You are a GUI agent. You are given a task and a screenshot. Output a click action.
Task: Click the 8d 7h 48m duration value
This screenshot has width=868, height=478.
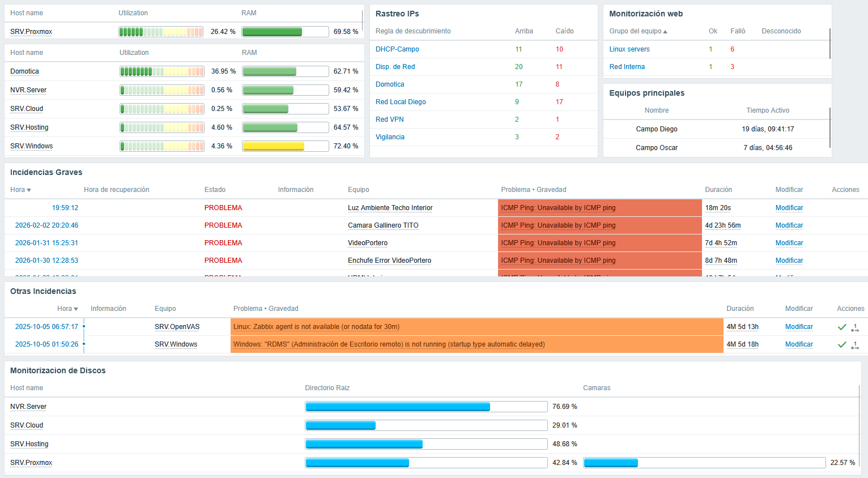click(721, 261)
